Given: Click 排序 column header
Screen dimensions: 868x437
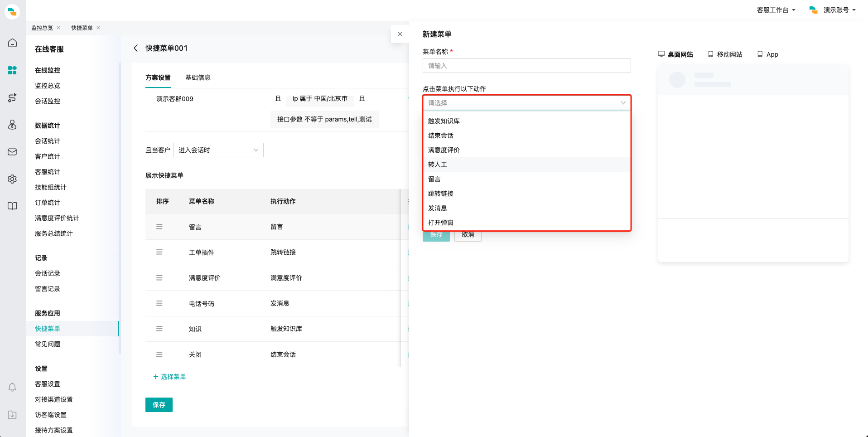Looking at the screenshot, I should [x=163, y=201].
